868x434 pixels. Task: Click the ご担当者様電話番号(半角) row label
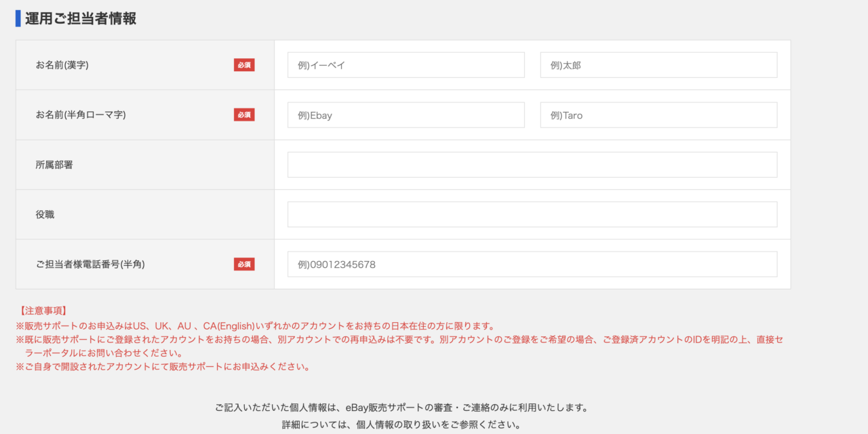pos(90,264)
